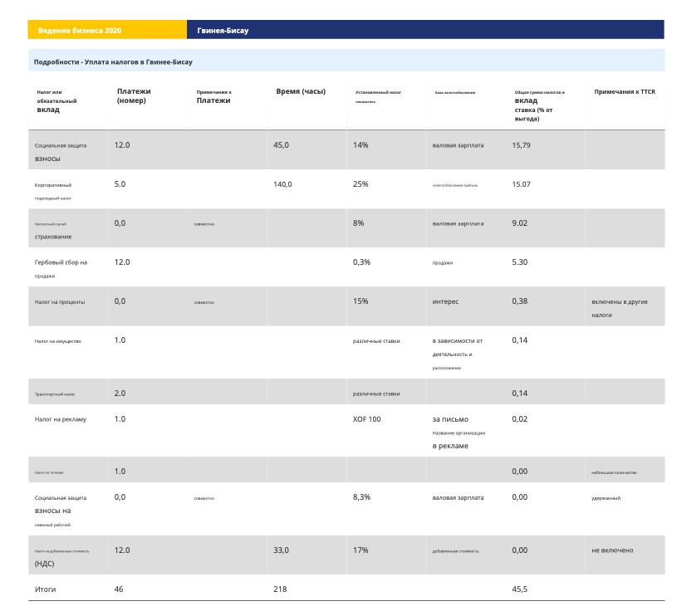Click column header 'Налог или обязательный вклад'
The image size is (682, 616).
56,100
